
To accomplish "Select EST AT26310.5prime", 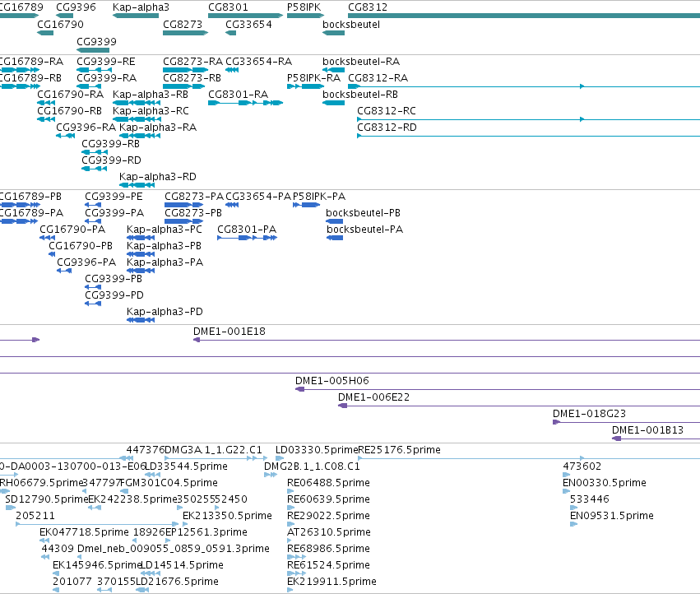I will [x=329, y=532].
